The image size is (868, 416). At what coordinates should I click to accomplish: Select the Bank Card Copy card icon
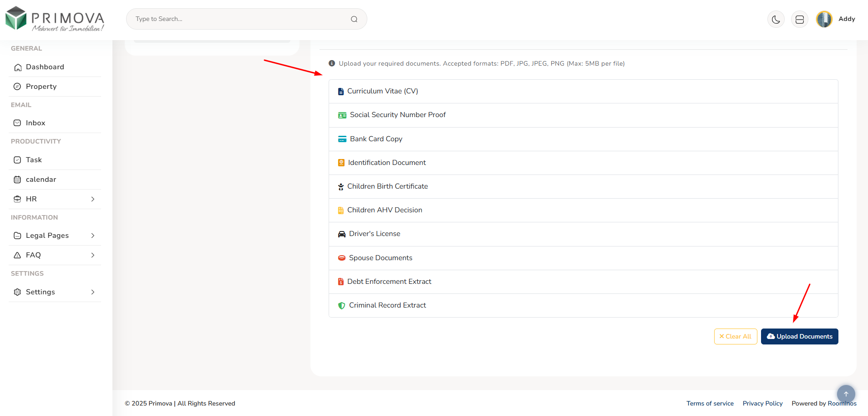[342, 139]
